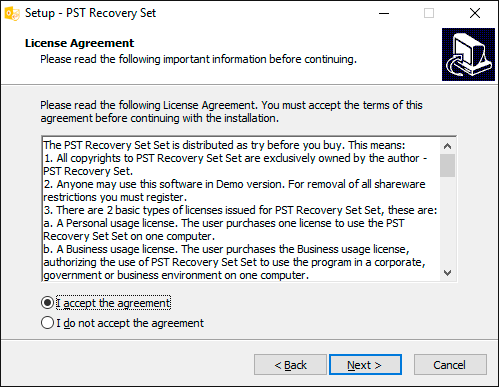Click the 'License Agreement' heading

(x=79, y=43)
